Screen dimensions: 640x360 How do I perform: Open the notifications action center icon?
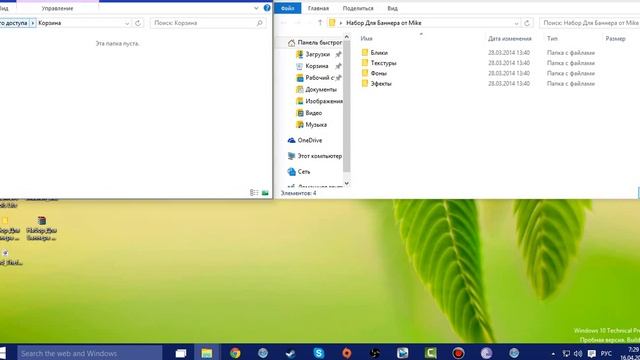pos(591,353)
